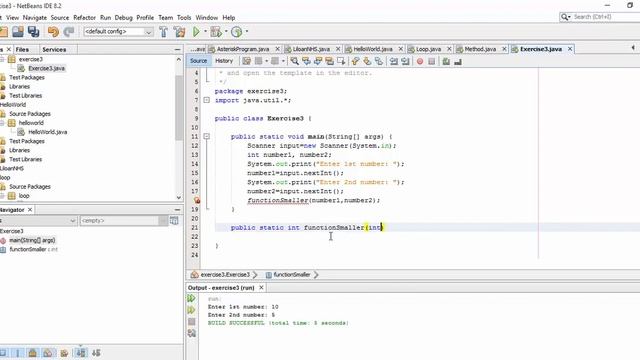The height and width of the screenshot is (360, 640).
Task: Open Debug Project dropdown arrow
Action: [x=226, y=31]
